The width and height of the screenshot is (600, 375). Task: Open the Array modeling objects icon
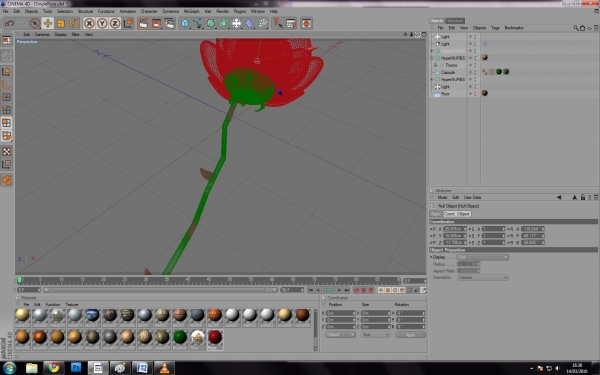[x=224, y=23]
